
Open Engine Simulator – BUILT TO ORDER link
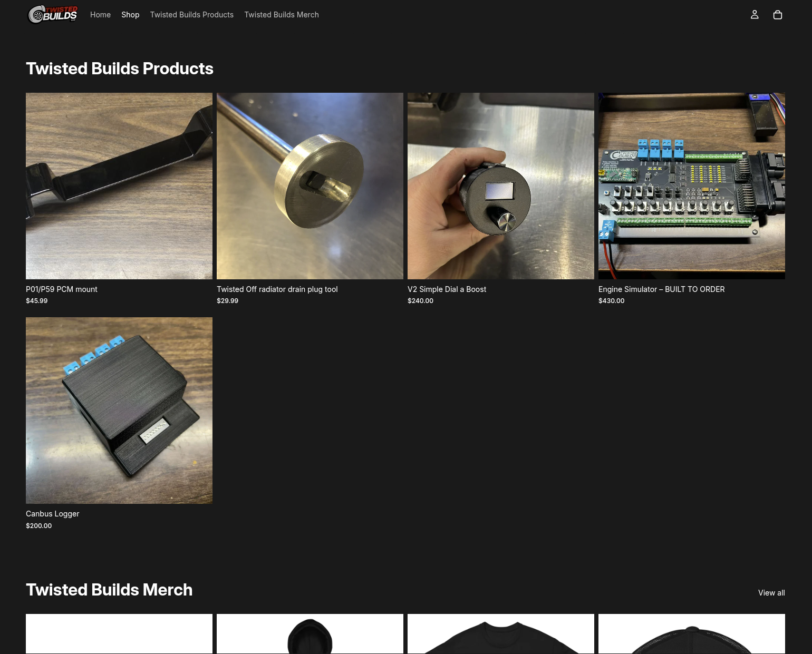(662, 289)
